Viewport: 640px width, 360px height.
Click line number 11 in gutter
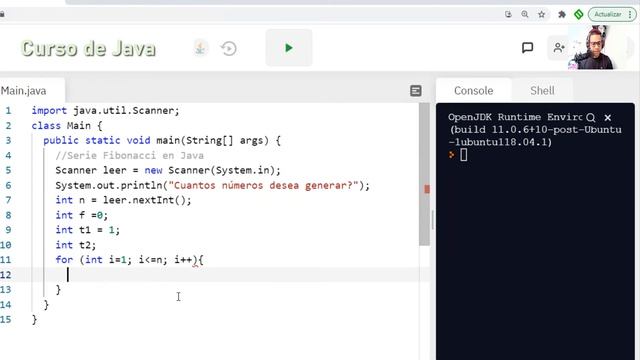tap(6, 260)
